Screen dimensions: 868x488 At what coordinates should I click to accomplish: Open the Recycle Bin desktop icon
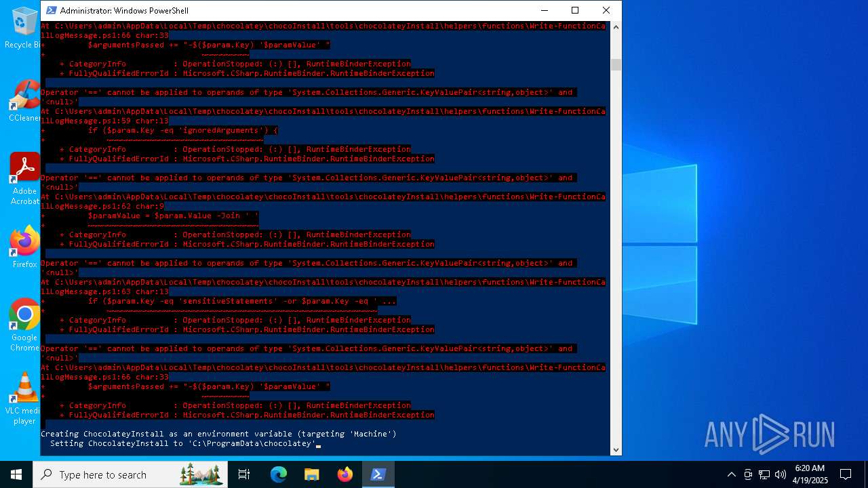(x=23, y=28)
